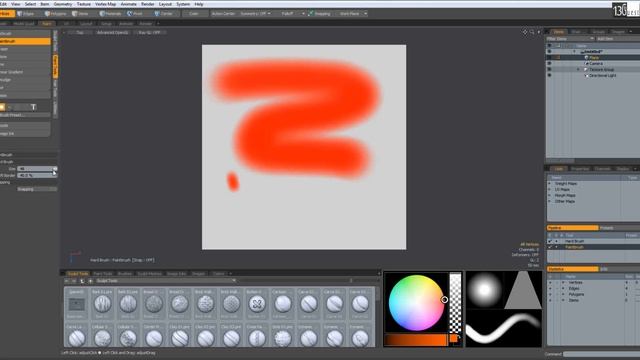Switch to the Paint Tools tab
Viewport: 640px width, 360px height.
(102, 273)
